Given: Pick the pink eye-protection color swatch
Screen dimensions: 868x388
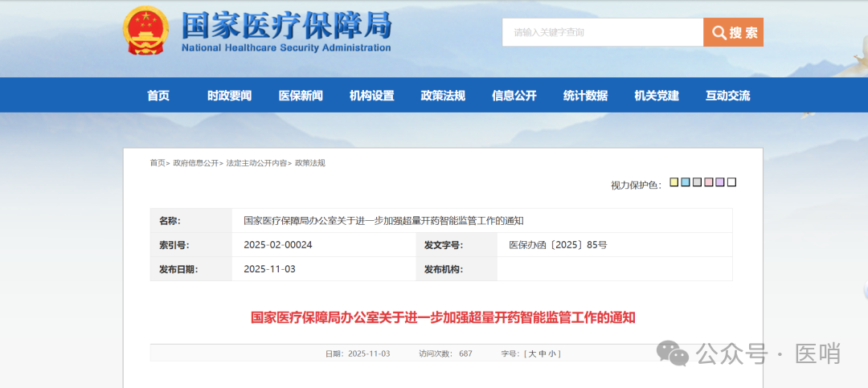Looking at the screenshot, I should coord(709,182).
